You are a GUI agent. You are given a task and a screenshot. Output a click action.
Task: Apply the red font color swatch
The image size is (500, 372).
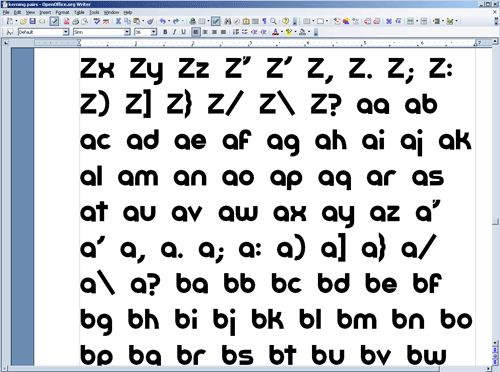click(x=275, y=32)
